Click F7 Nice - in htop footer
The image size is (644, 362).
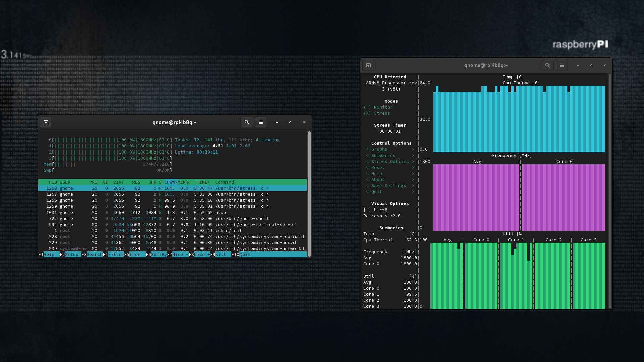pyautogui.click(x=178, y=255)
